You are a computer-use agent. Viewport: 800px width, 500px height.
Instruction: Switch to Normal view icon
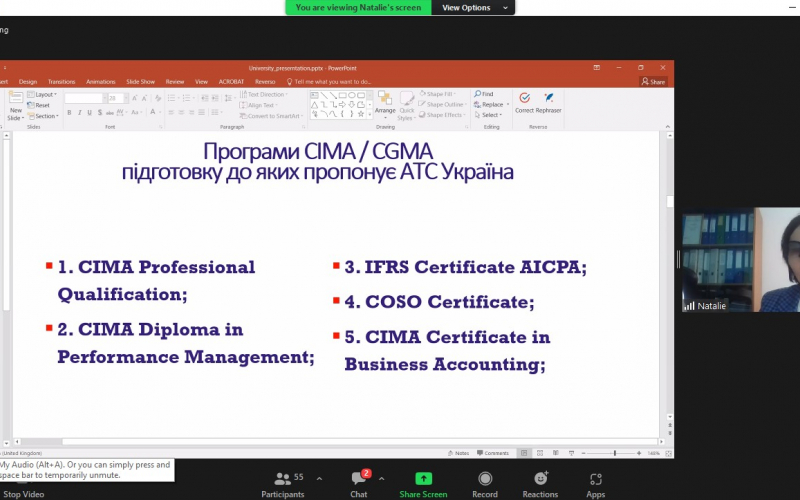coord(524,453)
